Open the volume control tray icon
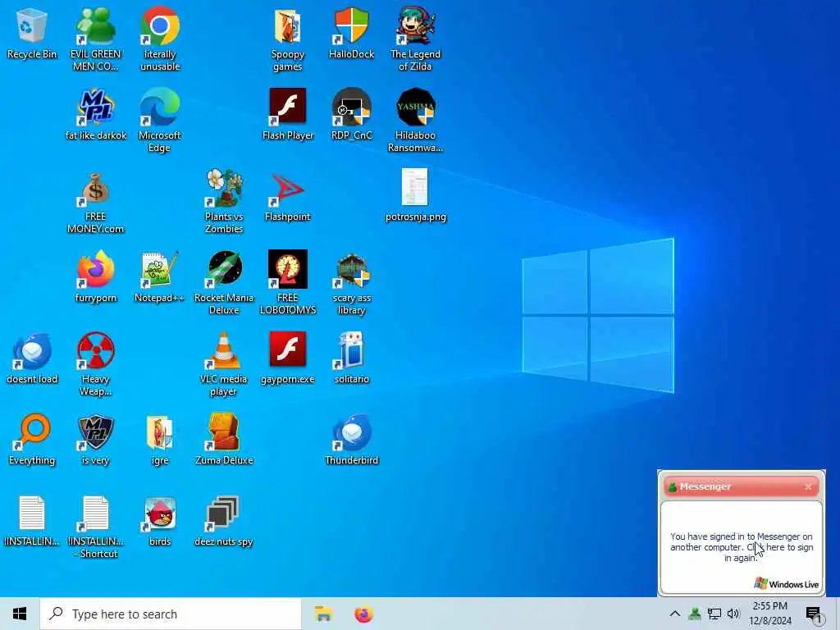The height and width of the screenshot is (630, 840). (733, 614)
